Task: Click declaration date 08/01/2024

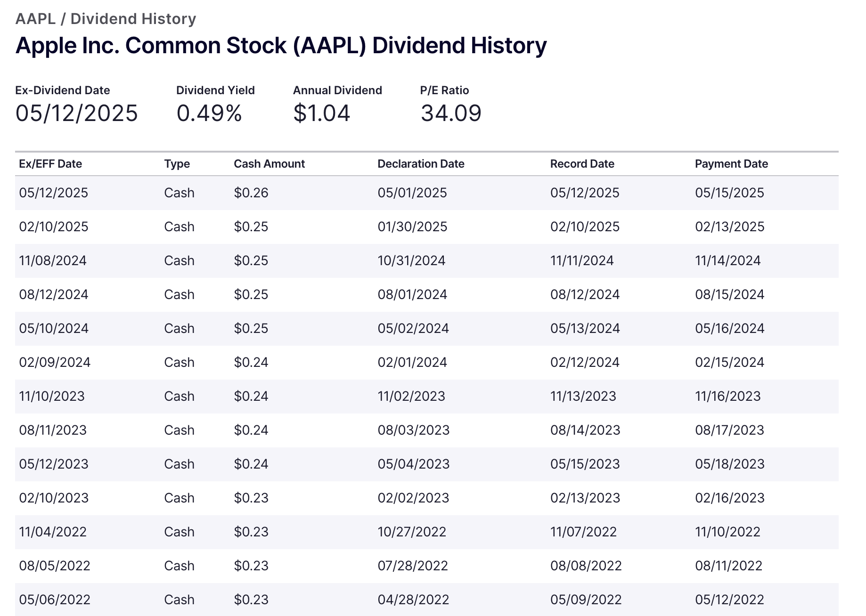Action: (412, 294)
